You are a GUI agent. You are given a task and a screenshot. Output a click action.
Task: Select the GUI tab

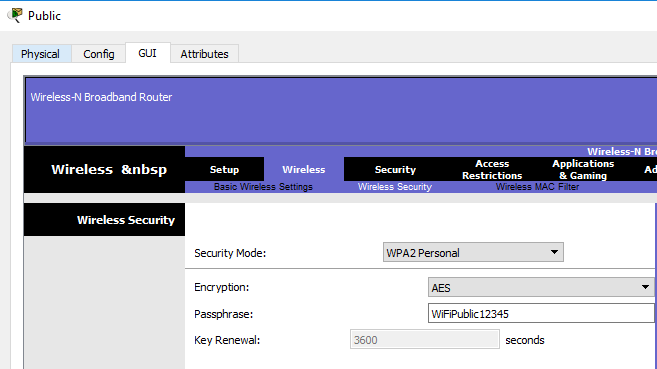pos(147,53)
